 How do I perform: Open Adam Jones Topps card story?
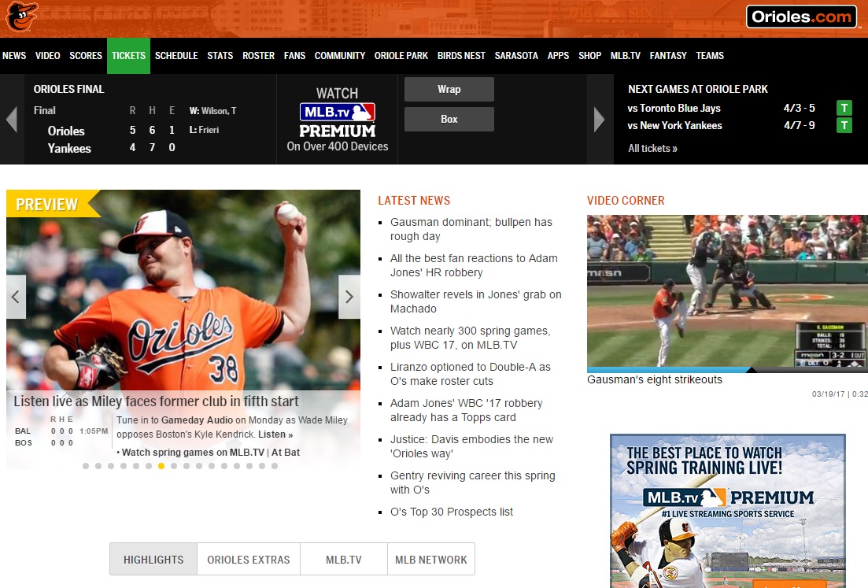coord(466,410)
